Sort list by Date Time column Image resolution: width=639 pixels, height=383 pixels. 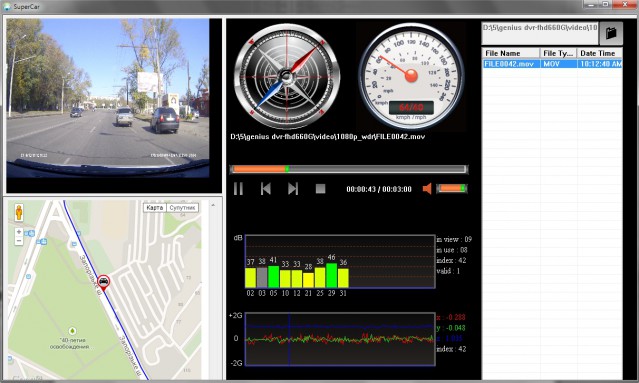(x=599, y=53)
